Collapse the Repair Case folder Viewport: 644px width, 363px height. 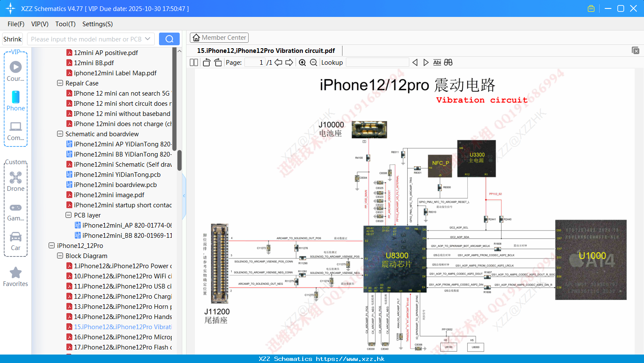60,83
